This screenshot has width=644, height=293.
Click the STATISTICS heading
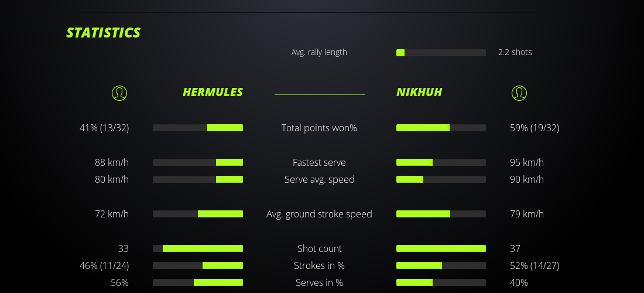(104, 33)
